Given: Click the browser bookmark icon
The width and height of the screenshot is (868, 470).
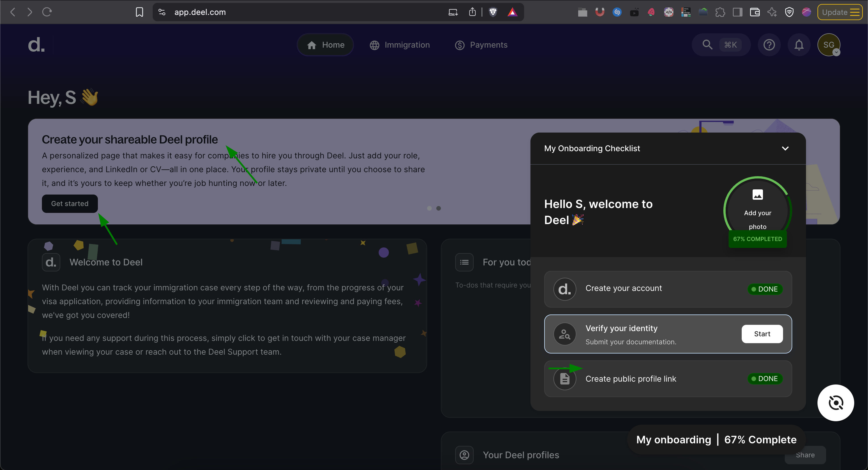Looking at the screenshot, I should 139,12.
